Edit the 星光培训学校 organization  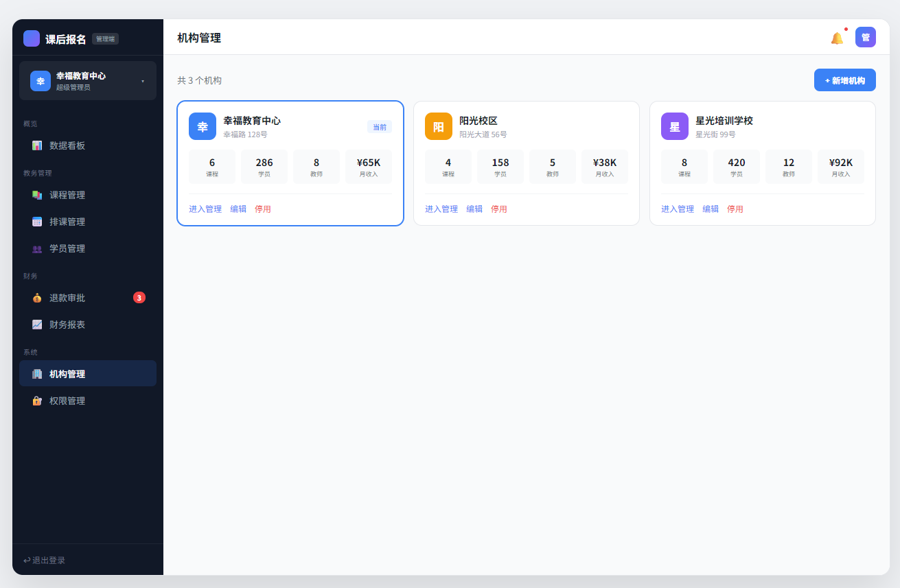pyautogui.click(x=711, y=209)
